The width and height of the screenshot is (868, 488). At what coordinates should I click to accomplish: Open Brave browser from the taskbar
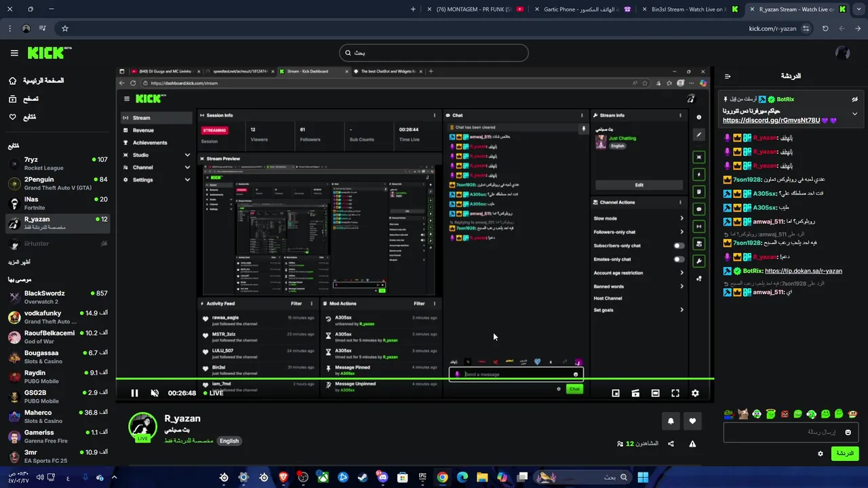(x=283, y=477)
